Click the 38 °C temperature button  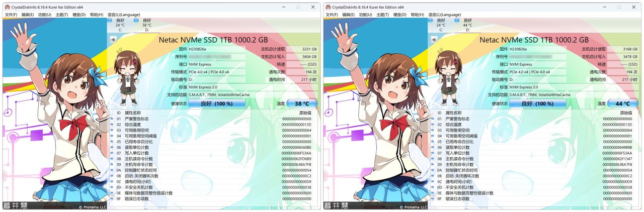click(x=302, y=103)
